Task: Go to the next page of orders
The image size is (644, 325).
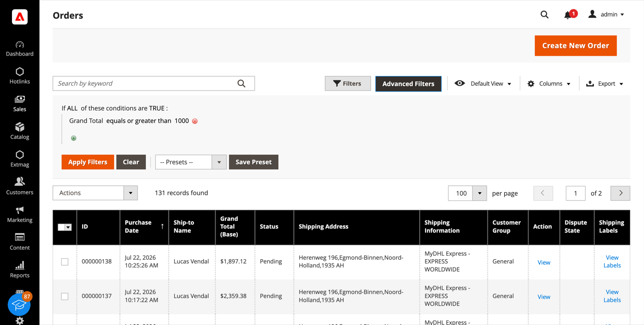Action: [x=621, y=193]
